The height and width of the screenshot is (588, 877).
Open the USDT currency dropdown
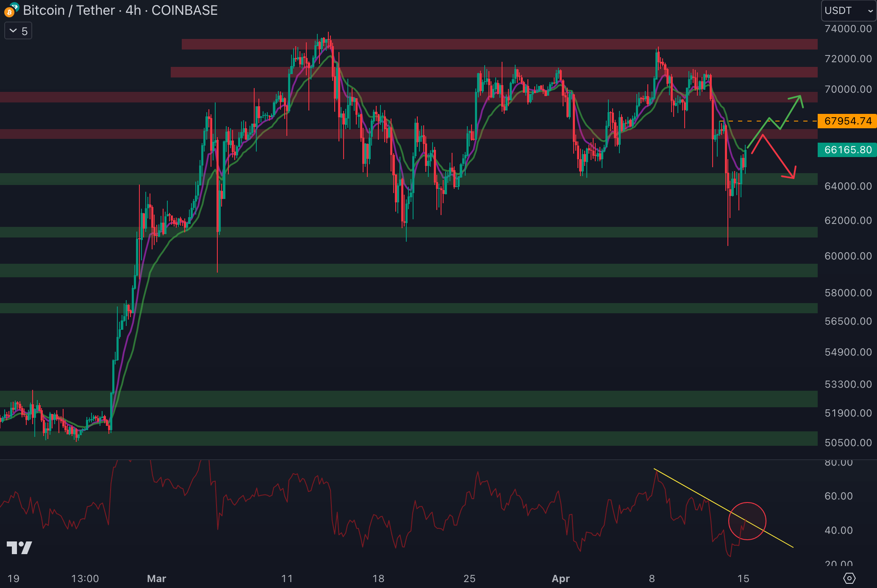click(x=848, y=11)
